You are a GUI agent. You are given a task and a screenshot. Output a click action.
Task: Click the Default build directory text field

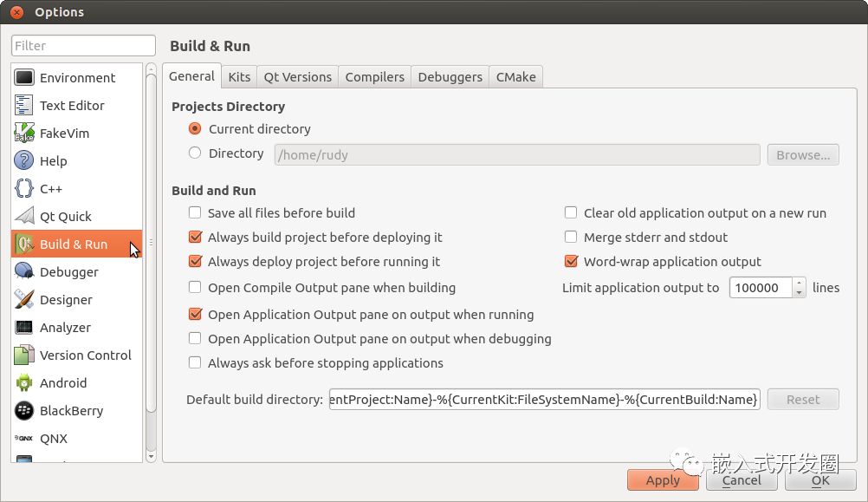pos(544,400)
